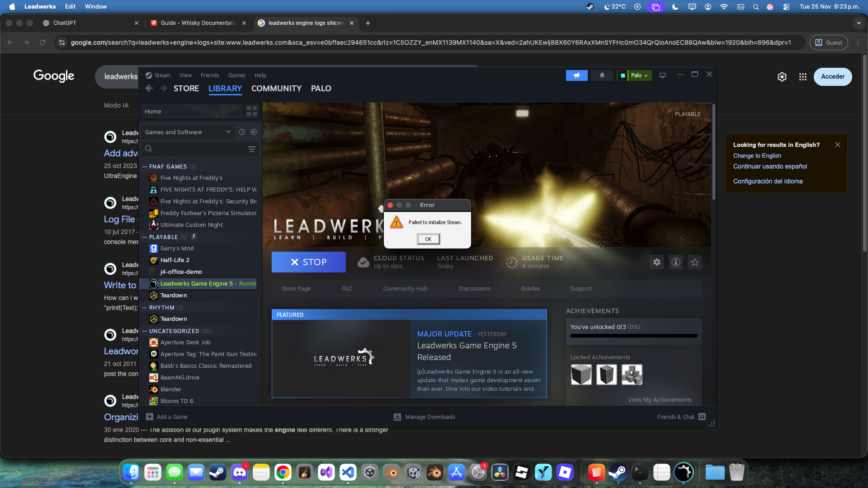Open library filter options icon
Viewport: 868px width, 488px height.
click(251, 149)
